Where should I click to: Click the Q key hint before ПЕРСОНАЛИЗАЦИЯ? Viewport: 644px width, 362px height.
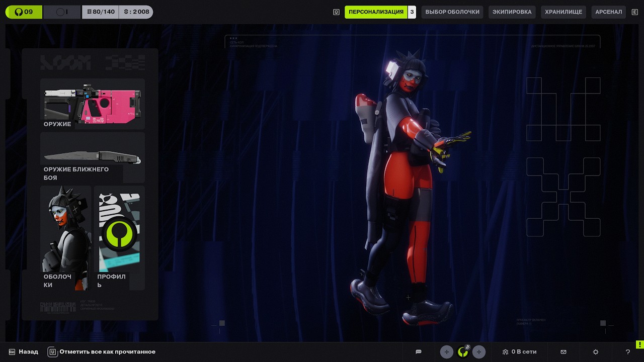(337, 12)
